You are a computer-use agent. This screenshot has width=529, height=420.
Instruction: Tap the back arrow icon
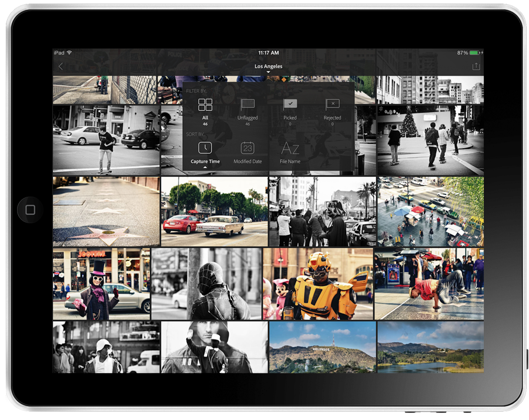point(61,66)
